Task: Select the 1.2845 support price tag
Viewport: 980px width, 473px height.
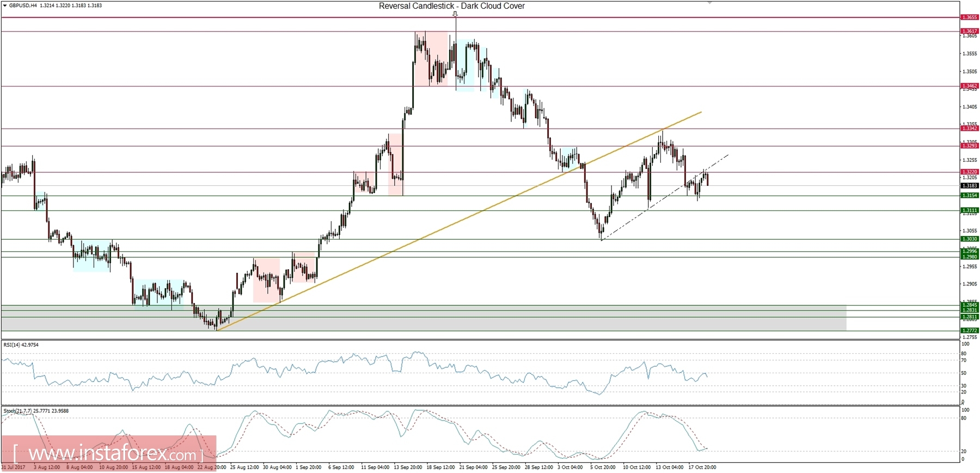Action: tap(970, 305)
